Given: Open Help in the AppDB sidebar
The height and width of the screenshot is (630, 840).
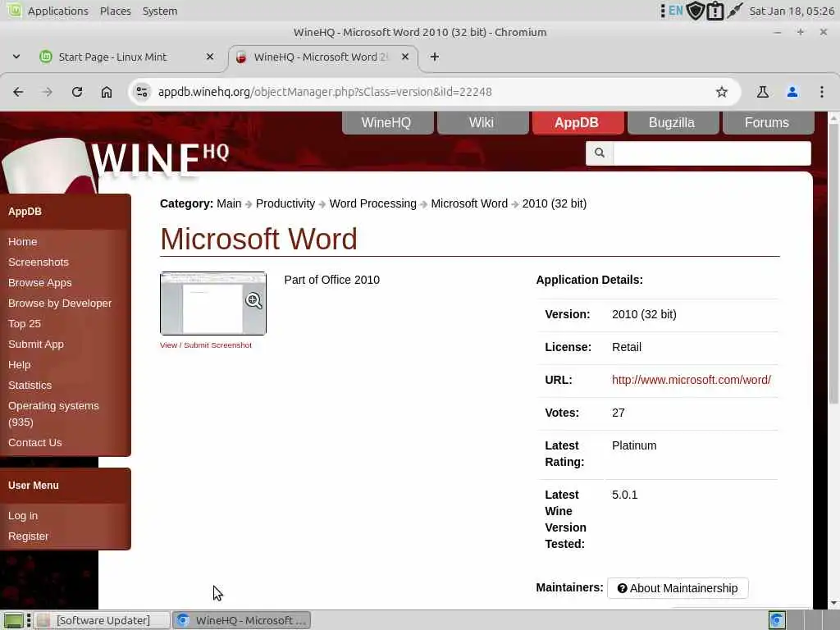Looking at the screenshot, I should click(x=20, y=365).
